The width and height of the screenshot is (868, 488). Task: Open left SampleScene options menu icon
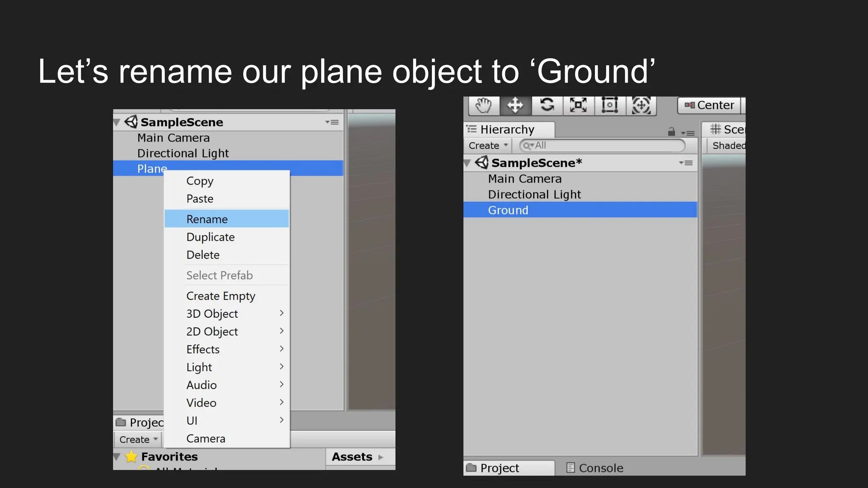tap(332, 122)
